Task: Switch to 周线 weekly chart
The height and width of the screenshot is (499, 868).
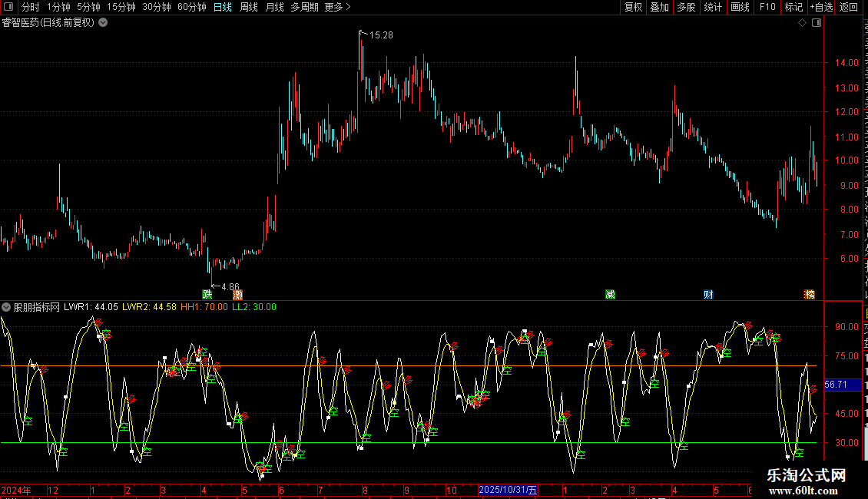Action: (249, 7)
